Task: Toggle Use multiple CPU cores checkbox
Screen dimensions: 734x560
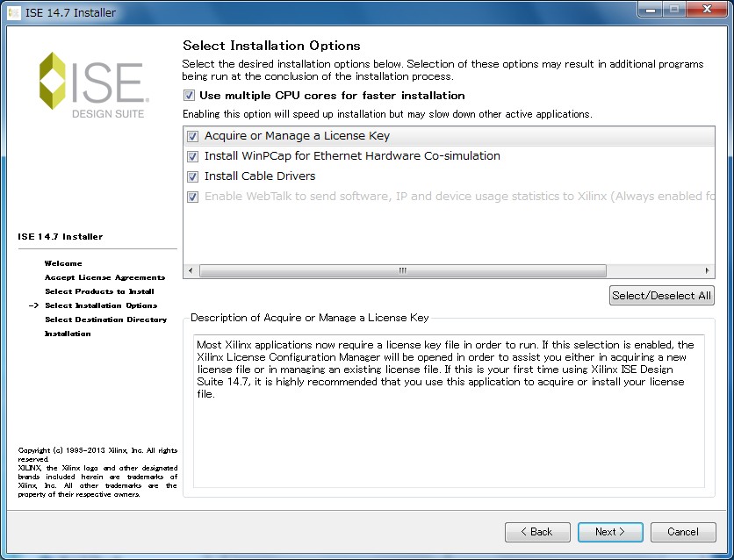Action: point(189,96)
